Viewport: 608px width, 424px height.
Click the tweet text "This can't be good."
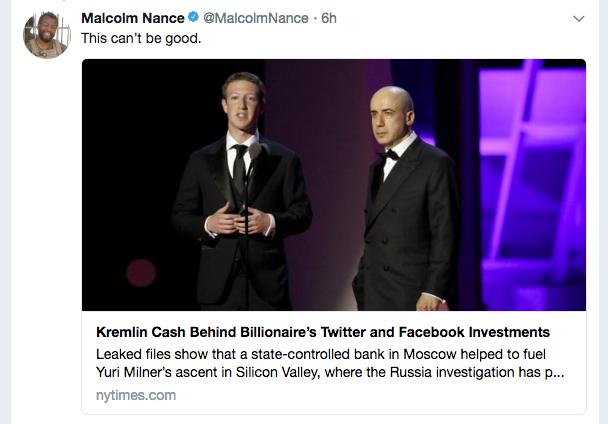pyautogui.click(x=140, y=38)
